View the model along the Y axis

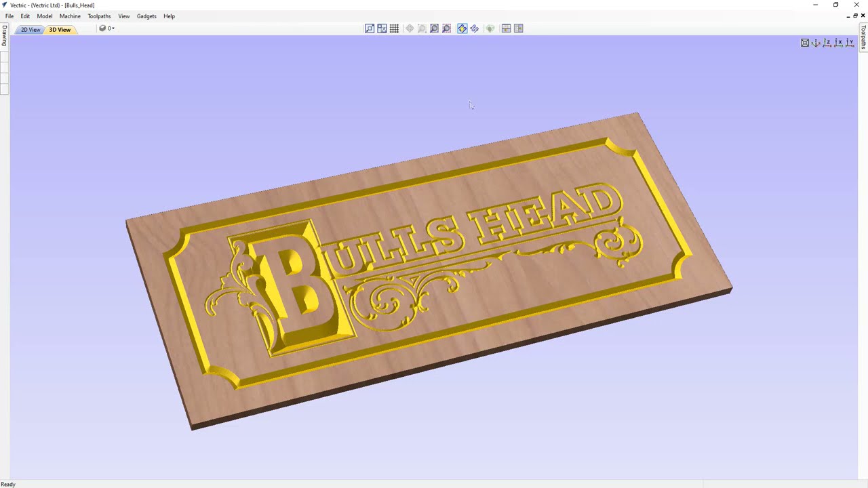850,43
